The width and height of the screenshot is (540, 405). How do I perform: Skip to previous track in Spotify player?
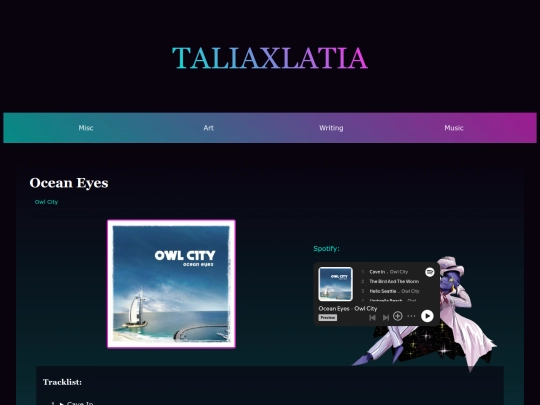(x=372, y=318)
